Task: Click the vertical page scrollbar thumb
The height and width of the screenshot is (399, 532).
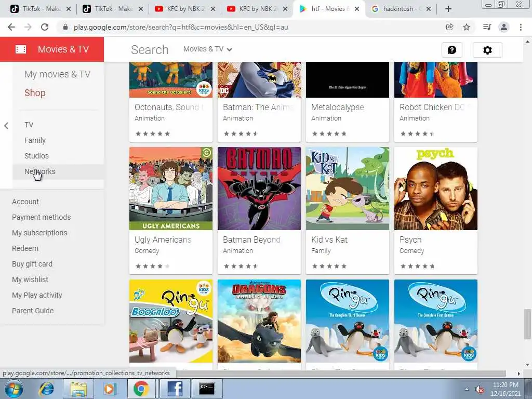Action: click(x=527, y=324)
